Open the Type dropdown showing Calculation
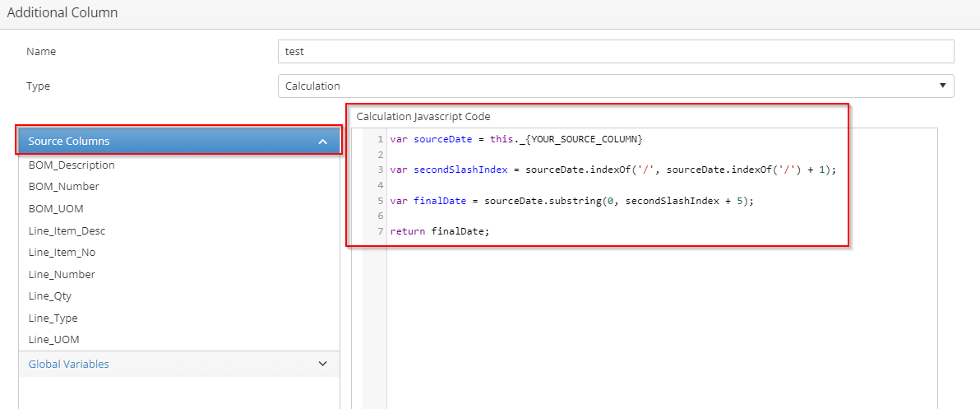Viewport: 980px width, 409px height. click(616, 86)
